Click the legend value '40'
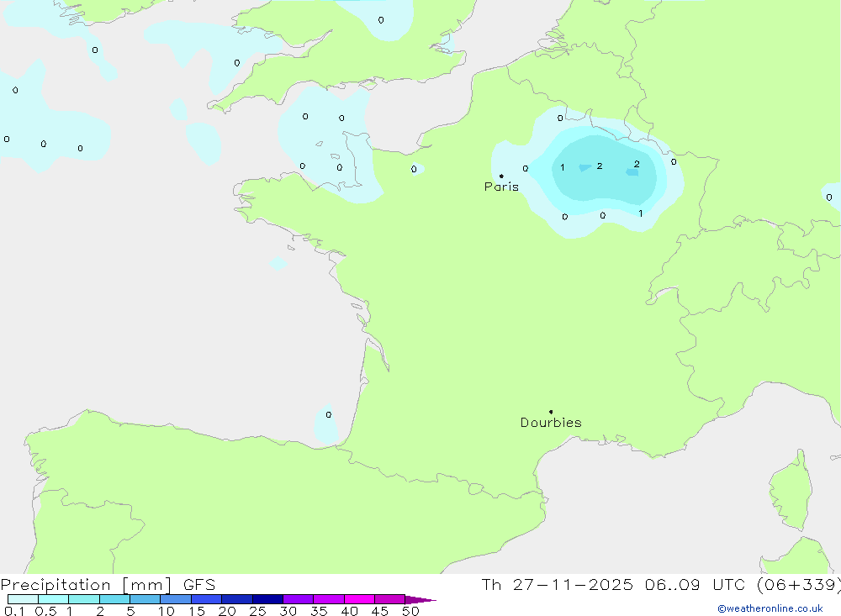Viewport: 841px width, 616px height. (349, 611)
